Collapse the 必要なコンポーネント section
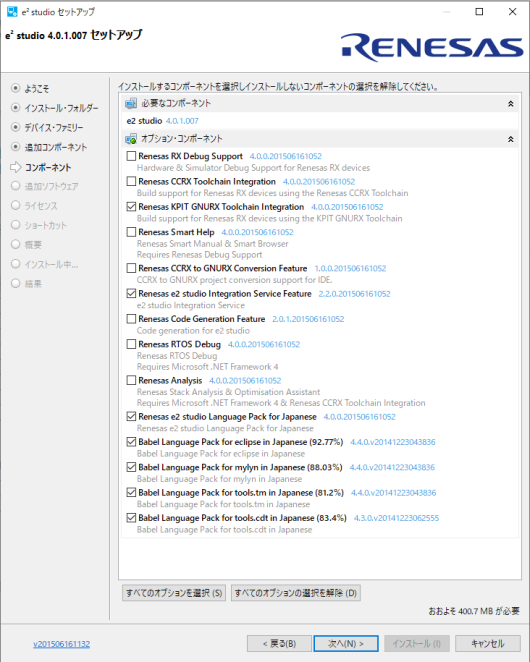530x662 pixels. point(511,103)
